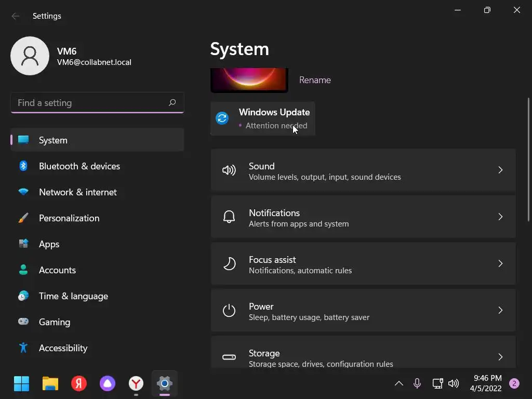Open the VM6 user profile avatar
Viewport: 532px width, 399px height.
click(x=30, y=56)
